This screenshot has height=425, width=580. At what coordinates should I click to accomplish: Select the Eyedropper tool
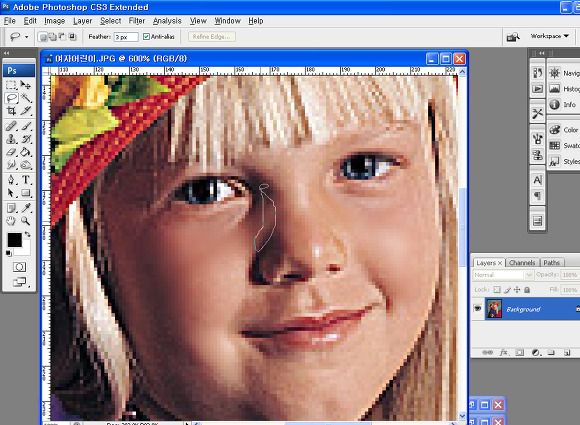click(26, 208)
